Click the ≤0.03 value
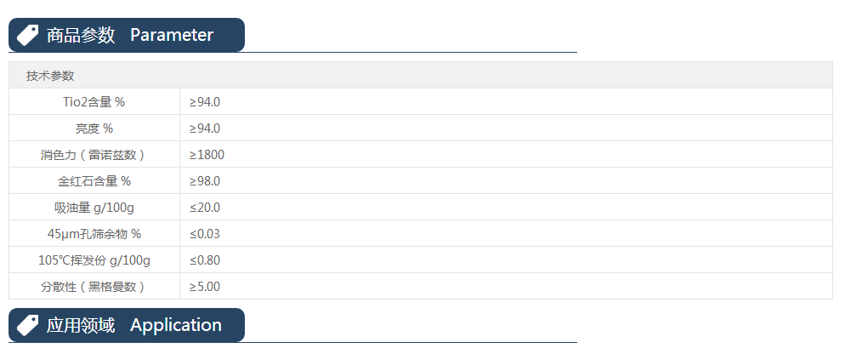 [205, 234]
